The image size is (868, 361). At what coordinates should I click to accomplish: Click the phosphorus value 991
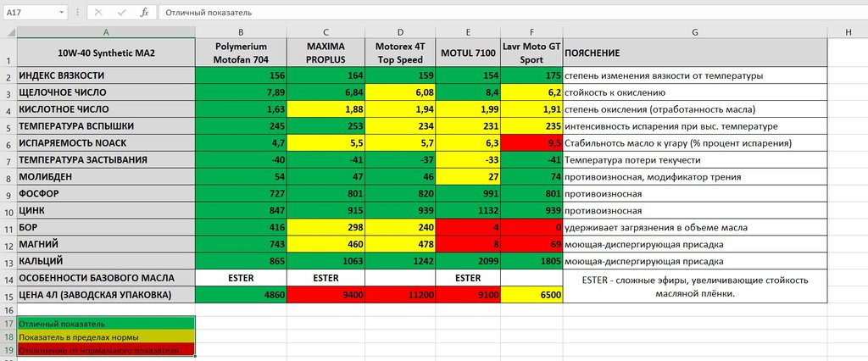pyautogui.click(x=468, y=194)
